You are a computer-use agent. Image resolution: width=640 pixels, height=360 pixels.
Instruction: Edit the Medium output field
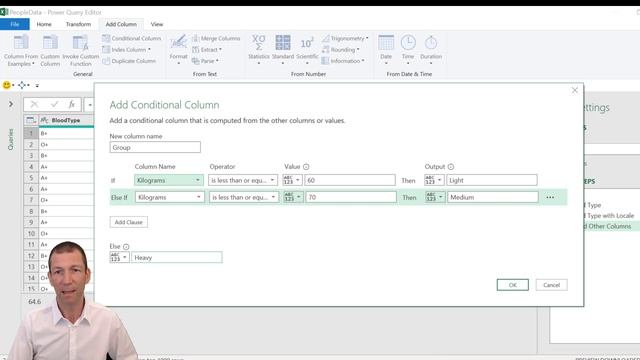tap(493, 197)
